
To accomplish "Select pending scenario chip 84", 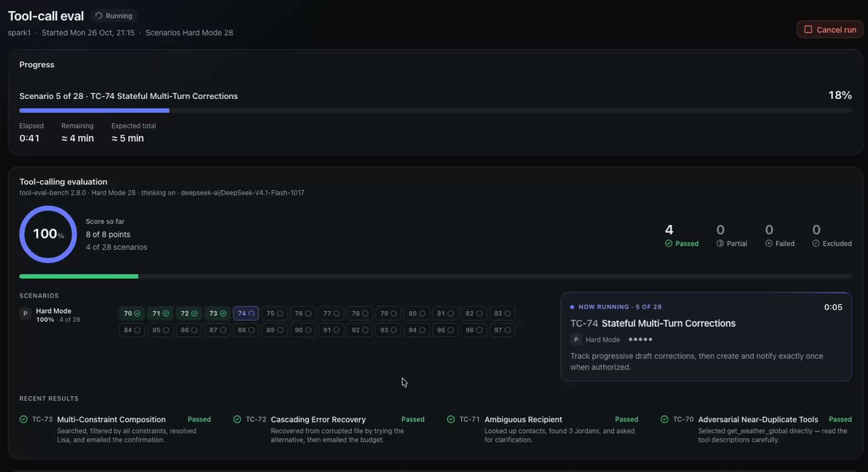I will click(x=132, y=330).
